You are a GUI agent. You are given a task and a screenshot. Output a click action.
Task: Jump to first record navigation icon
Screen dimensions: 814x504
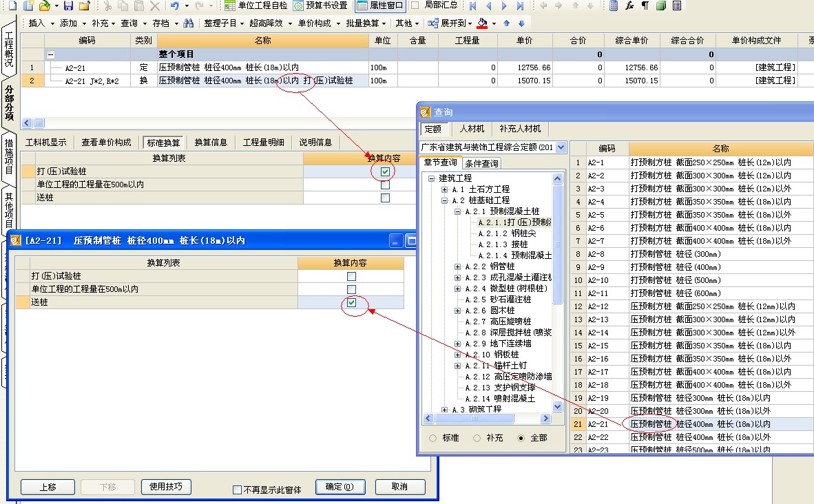tap(472, 6)
